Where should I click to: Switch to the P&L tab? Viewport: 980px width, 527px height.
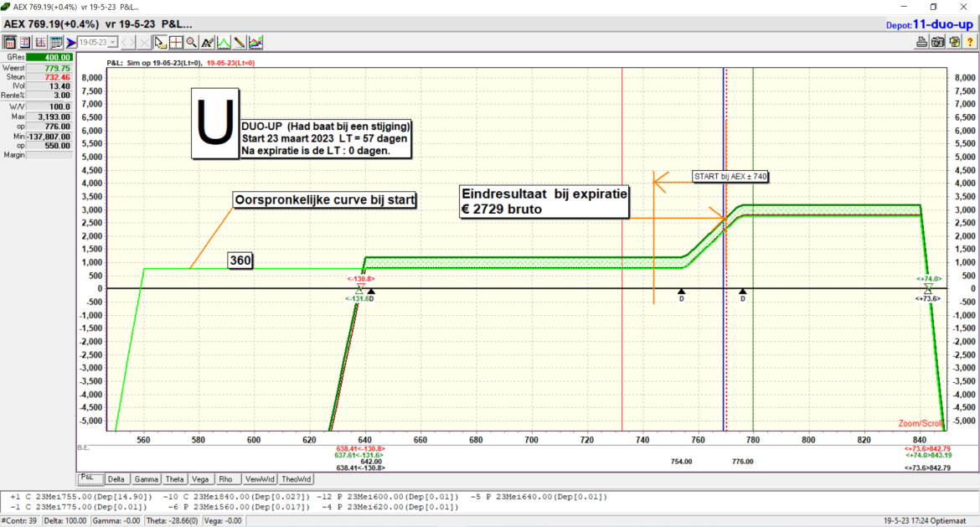click(90, 478)
